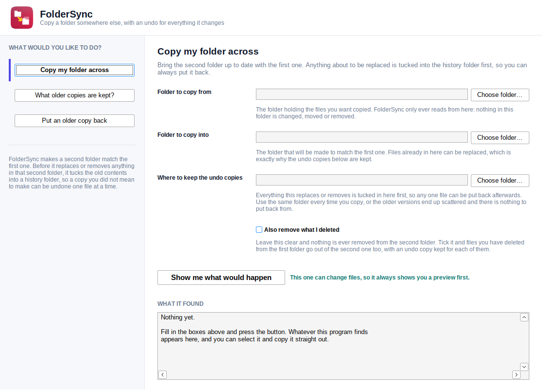Click the 'Also remove what I deleted' label
Screen dimensions: 542x392
(x=302, y=230)
